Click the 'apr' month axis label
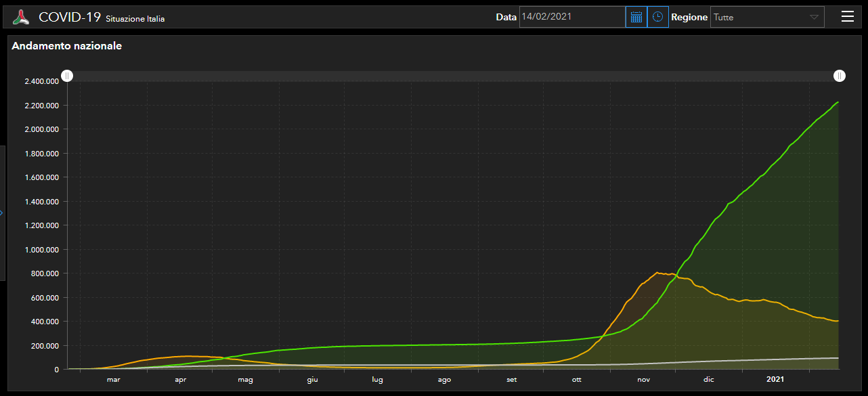The width and height of the screenshot is (868, 396). [x=180, y=380]
